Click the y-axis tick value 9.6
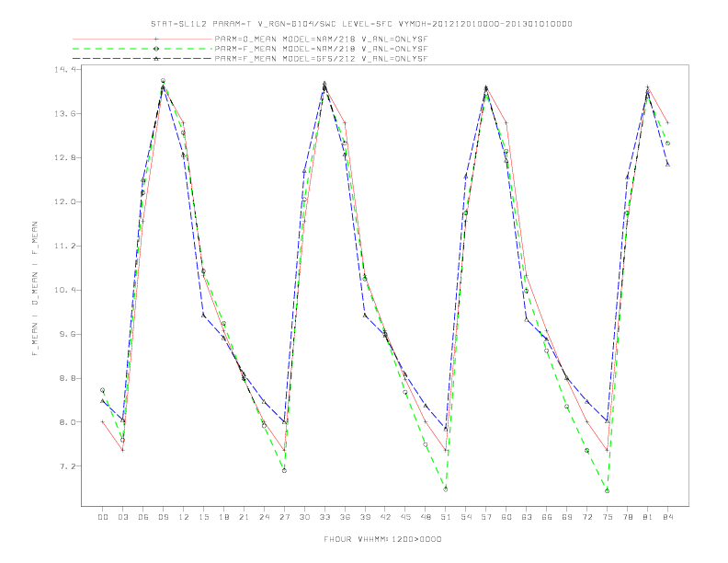This screenshot has width=728, height=563. click(x=67, y=334)
